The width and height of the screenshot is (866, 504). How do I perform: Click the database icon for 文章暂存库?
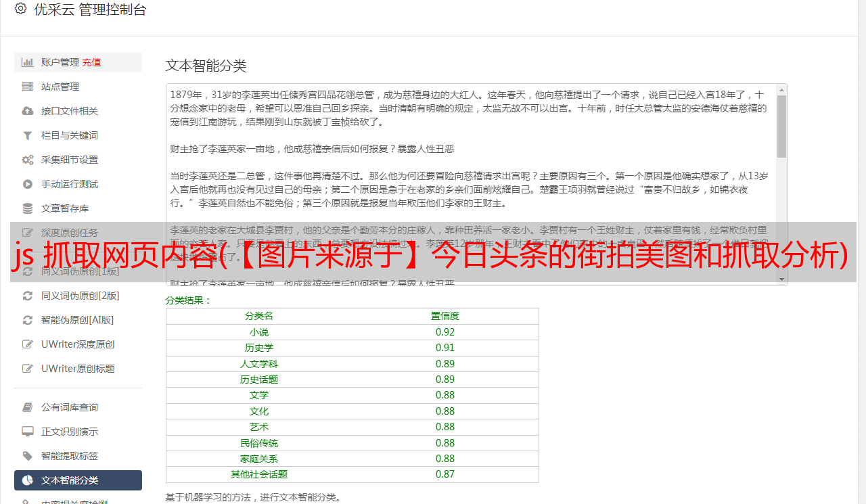28,208
